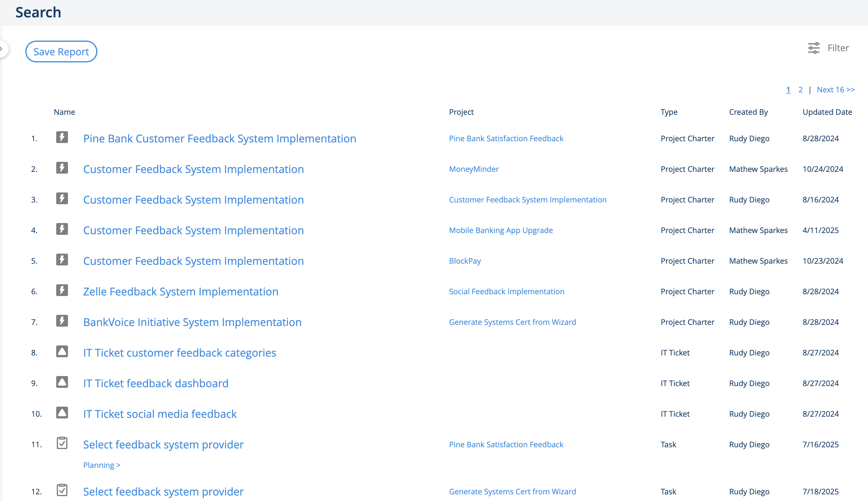Click the Save Report button
Screen dimensions: 868x502
coord(61,52)
